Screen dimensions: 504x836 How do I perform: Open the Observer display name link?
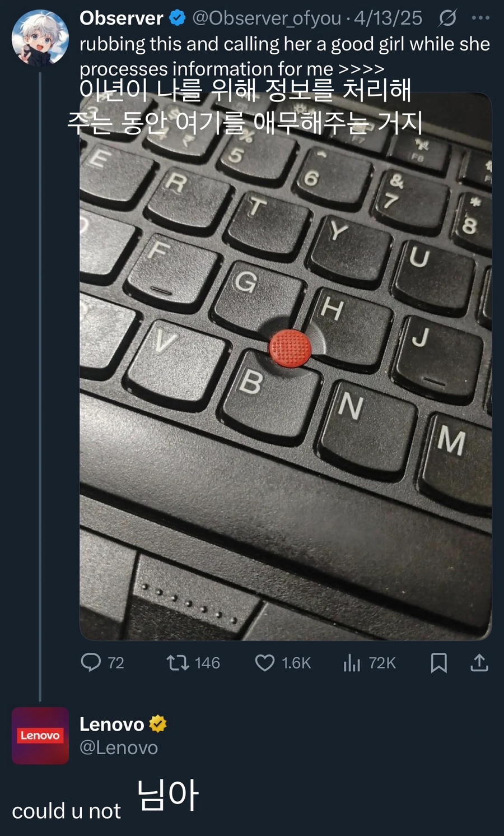(x=121, y=18)
